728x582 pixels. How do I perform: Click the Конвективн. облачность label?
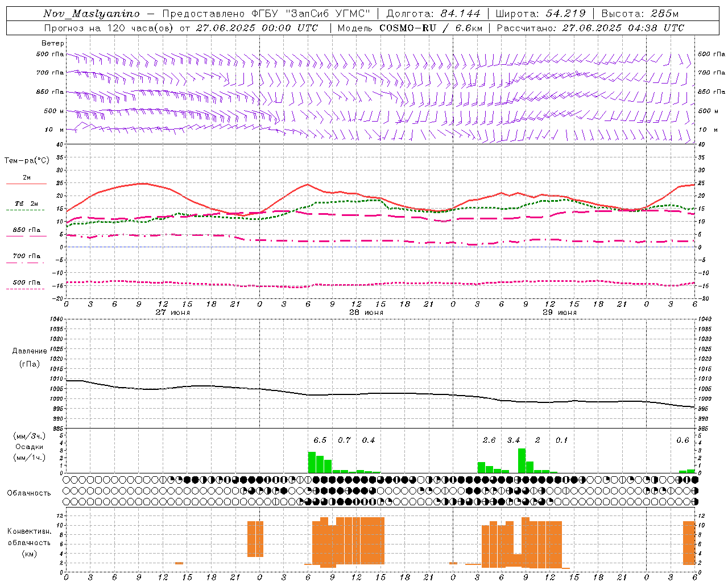coord(29,537)
